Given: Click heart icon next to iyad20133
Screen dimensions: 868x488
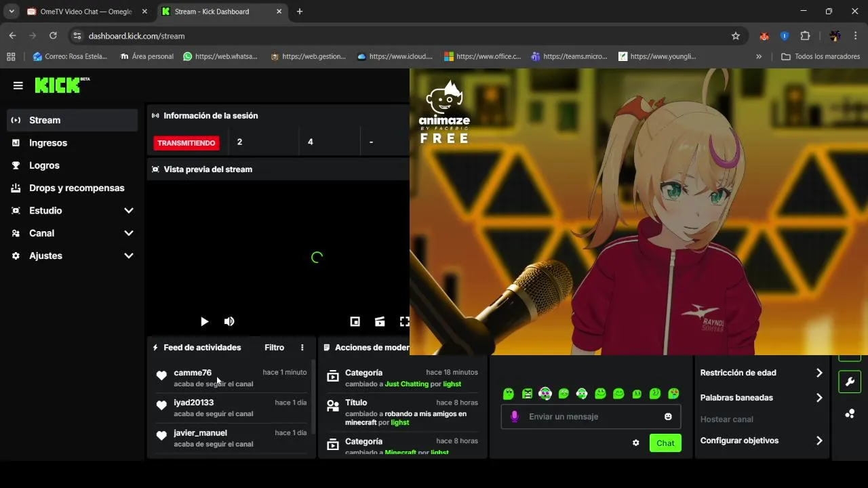Looking at the screenshot, I should (161, 405).
